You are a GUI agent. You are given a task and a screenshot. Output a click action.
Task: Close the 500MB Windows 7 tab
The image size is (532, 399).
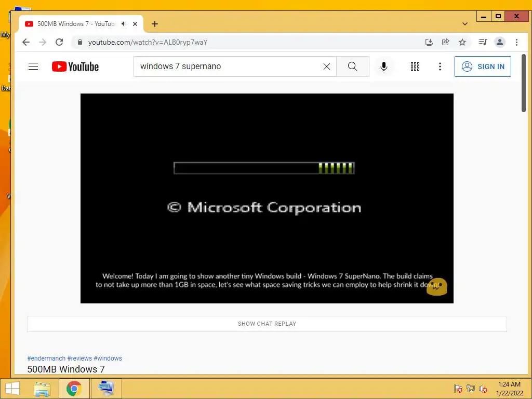coord(135,24)
